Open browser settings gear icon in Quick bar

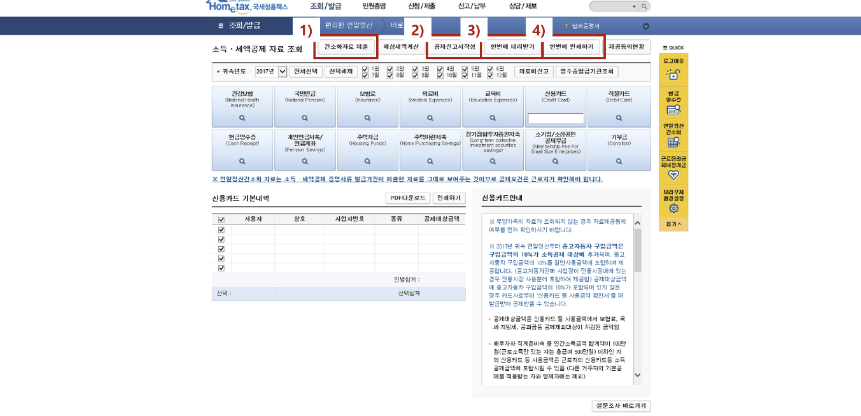(674, 209)
